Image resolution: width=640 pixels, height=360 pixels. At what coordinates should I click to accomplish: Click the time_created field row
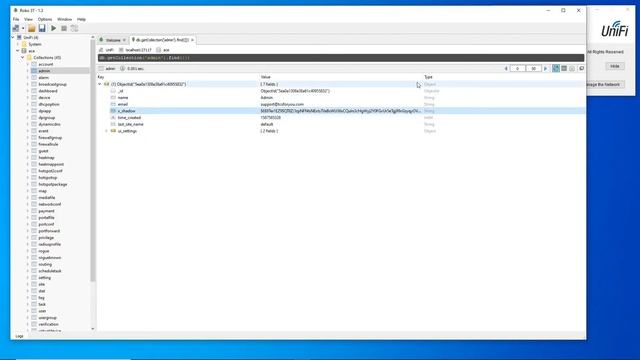coord(341,118)
